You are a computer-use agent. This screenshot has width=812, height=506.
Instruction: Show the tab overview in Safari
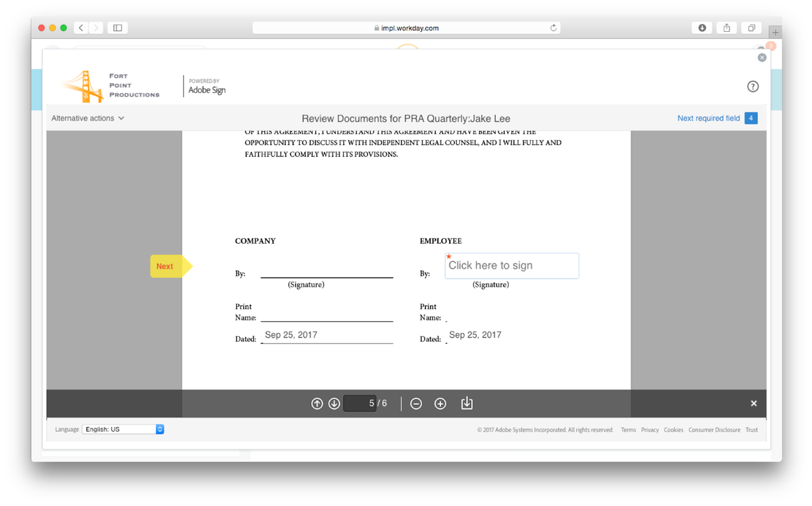click(x=751, y=28)
